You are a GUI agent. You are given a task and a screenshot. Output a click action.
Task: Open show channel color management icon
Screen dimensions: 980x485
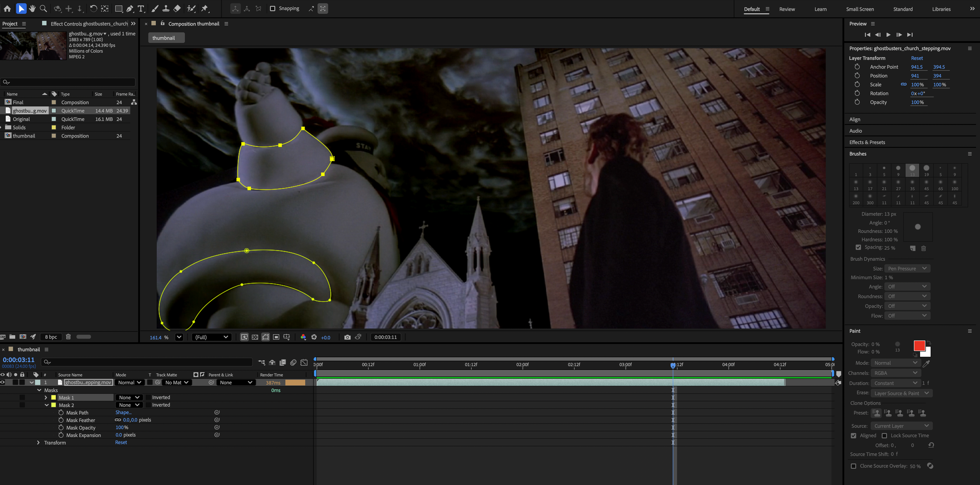coord(303,337)
